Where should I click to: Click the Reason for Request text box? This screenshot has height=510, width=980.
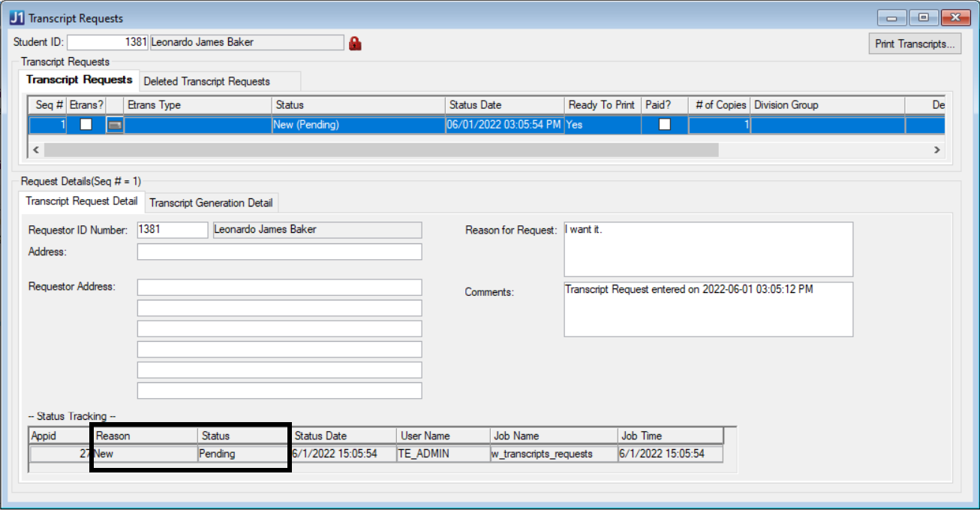[708, 249]
